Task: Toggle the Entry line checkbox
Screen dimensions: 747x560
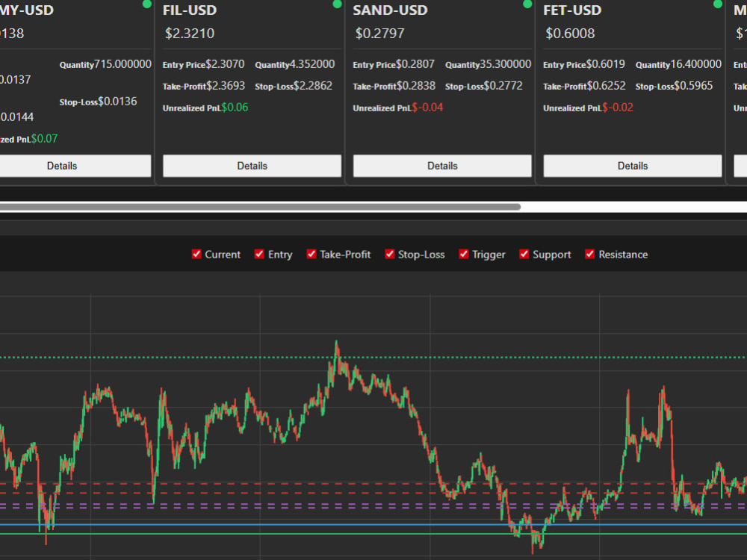Action: [259, 255]
